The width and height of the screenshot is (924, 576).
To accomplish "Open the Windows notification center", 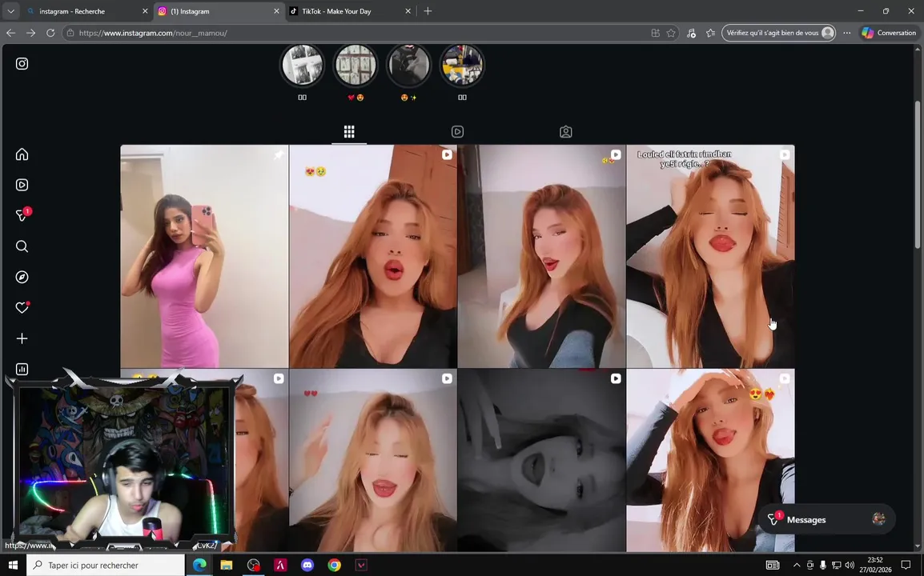I will (906, 566).
